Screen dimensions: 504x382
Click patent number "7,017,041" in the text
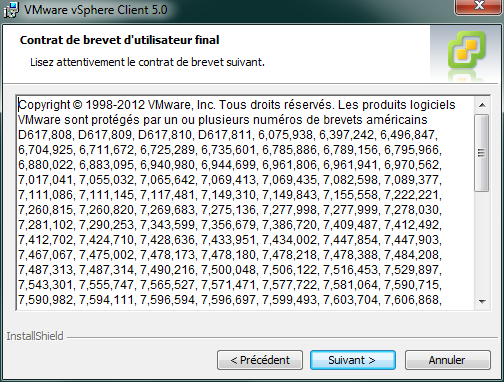(x=45, y=180)
